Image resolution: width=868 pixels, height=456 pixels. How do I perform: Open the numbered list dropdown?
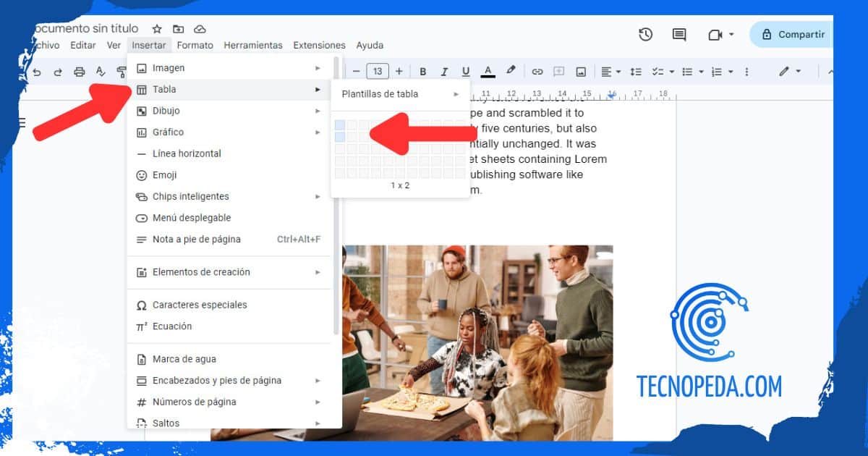[721, 72]
